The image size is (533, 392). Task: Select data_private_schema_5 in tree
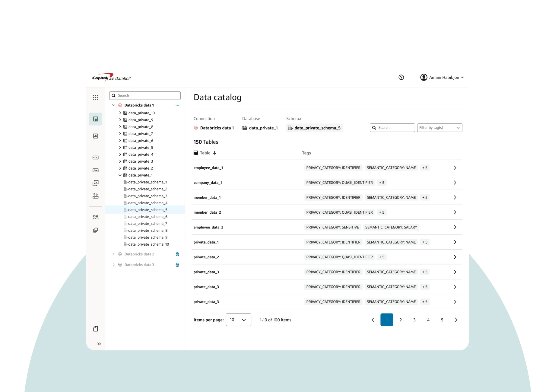[145, 210]
